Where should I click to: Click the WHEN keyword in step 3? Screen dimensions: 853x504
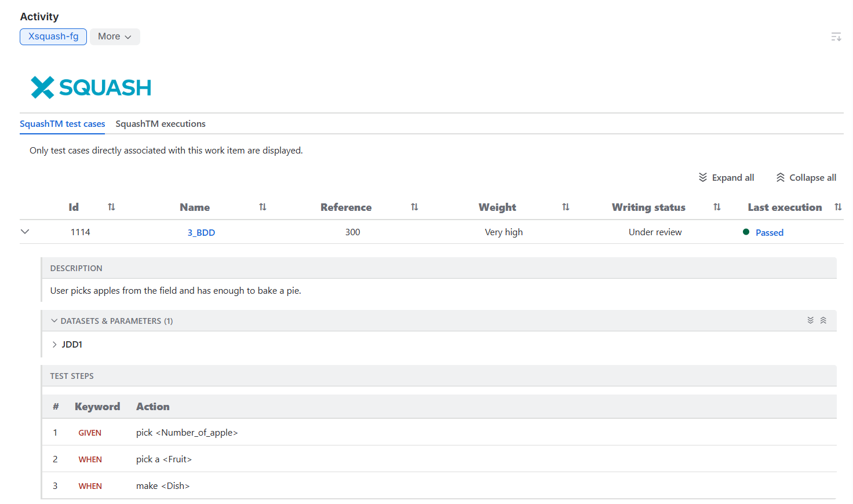[90, 486]
